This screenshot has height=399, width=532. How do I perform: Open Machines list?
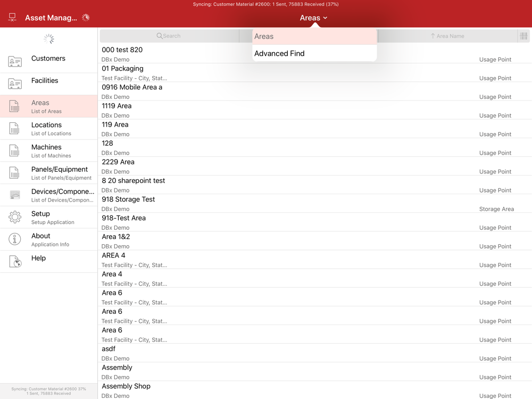tap(48, 151)
